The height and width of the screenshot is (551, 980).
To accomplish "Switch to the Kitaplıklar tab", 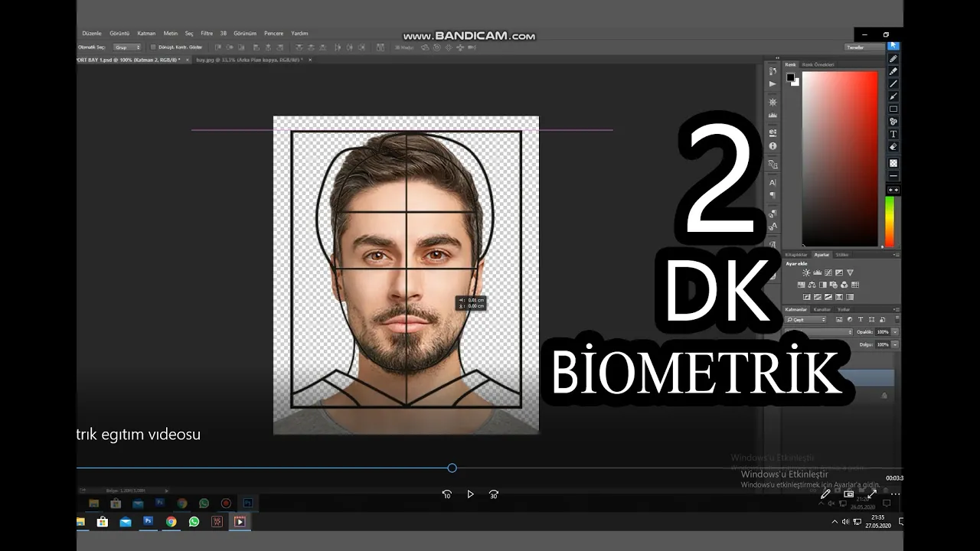I will 796,255.
